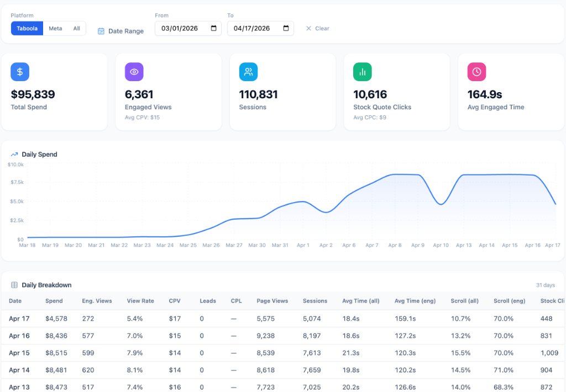Click the Apr 2 label on chart axis
This screenshot has width=566, height=392.
(326, 245)
